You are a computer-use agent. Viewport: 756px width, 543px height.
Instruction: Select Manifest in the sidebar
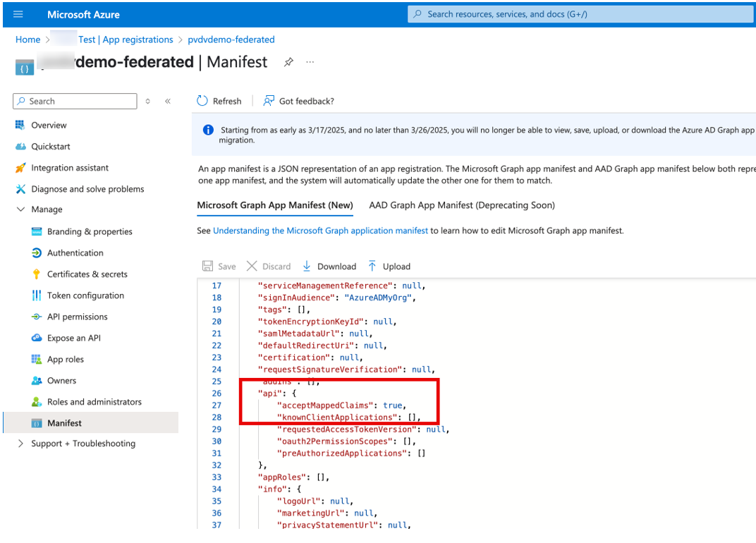(x=91, y=423)
